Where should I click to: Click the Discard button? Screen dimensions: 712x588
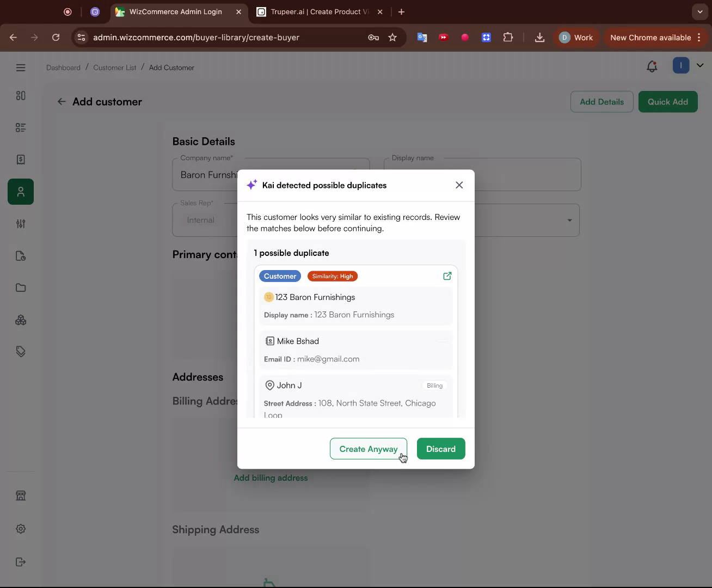[x=441, y=449]
